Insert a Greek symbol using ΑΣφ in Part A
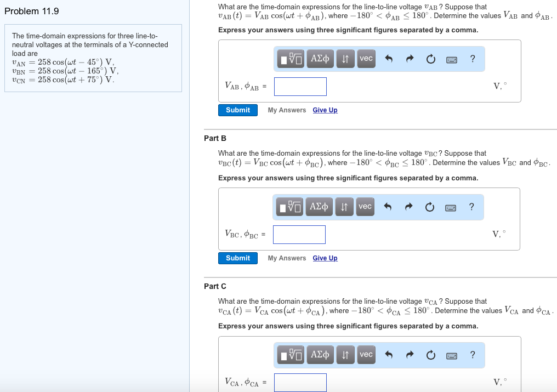 (x=320, y=59)
